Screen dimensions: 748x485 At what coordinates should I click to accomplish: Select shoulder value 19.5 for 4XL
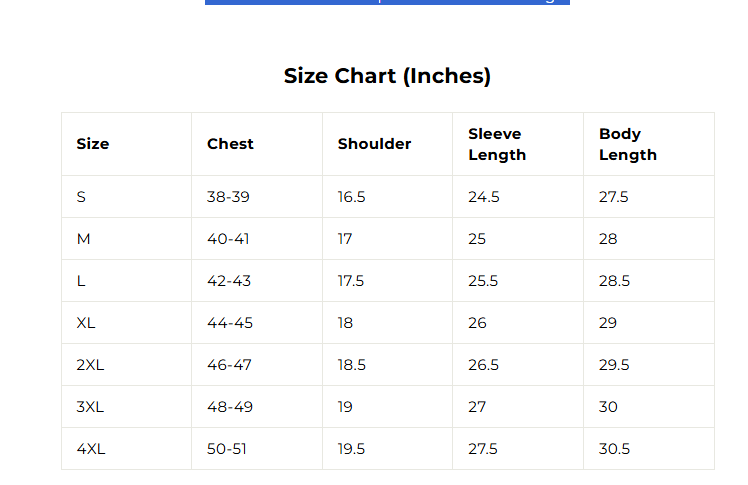352,449
